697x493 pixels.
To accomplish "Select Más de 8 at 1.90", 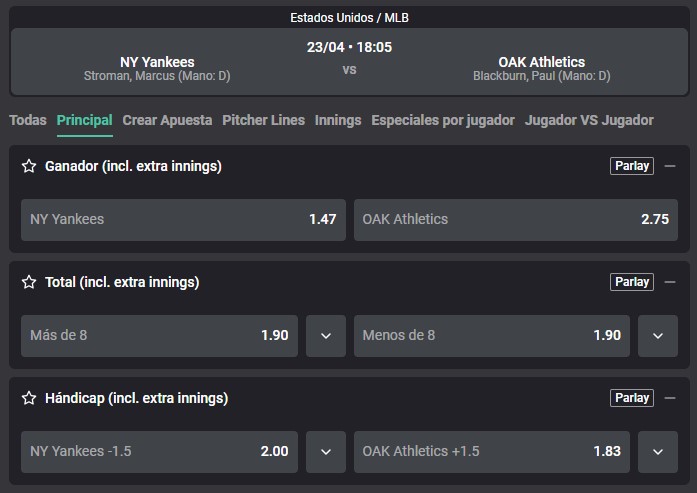I will point(159,336).
